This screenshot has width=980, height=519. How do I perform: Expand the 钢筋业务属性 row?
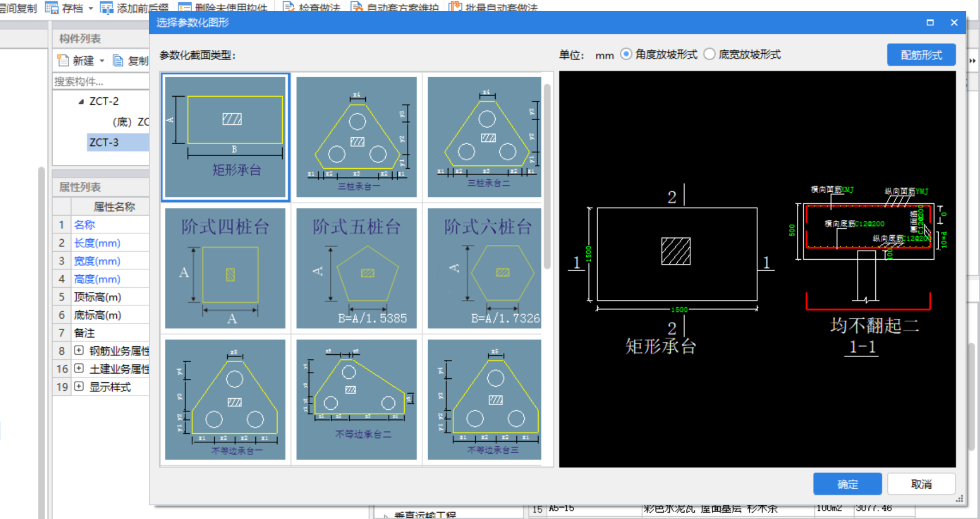pyautogui.click(x=79, y=351)
